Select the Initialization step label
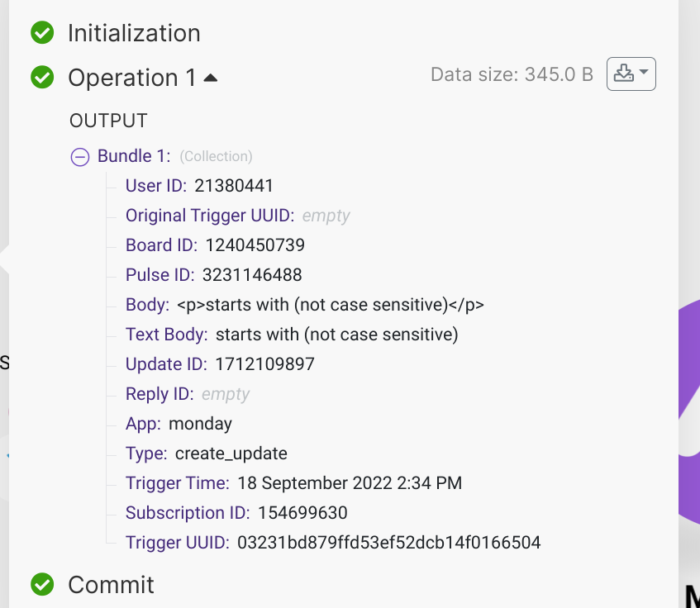The image size is (700, 608). click(134, 33)
